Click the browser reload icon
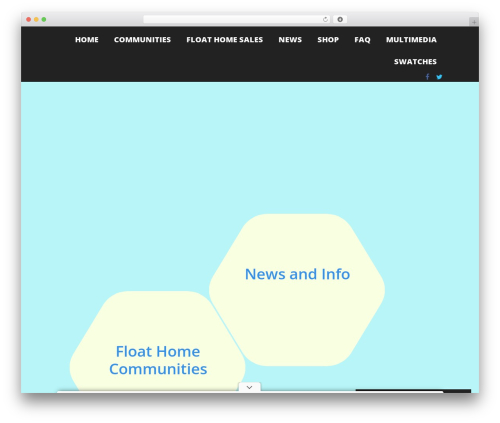Image resolution: width=500 pixels, height=423 pixels. coord(325,20)
